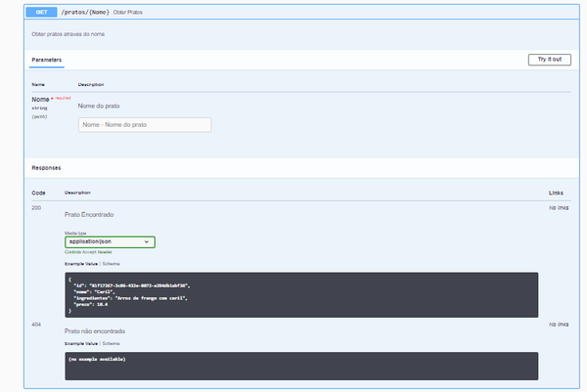
Task: Click the 404 response code
Action: coord(36,325)
